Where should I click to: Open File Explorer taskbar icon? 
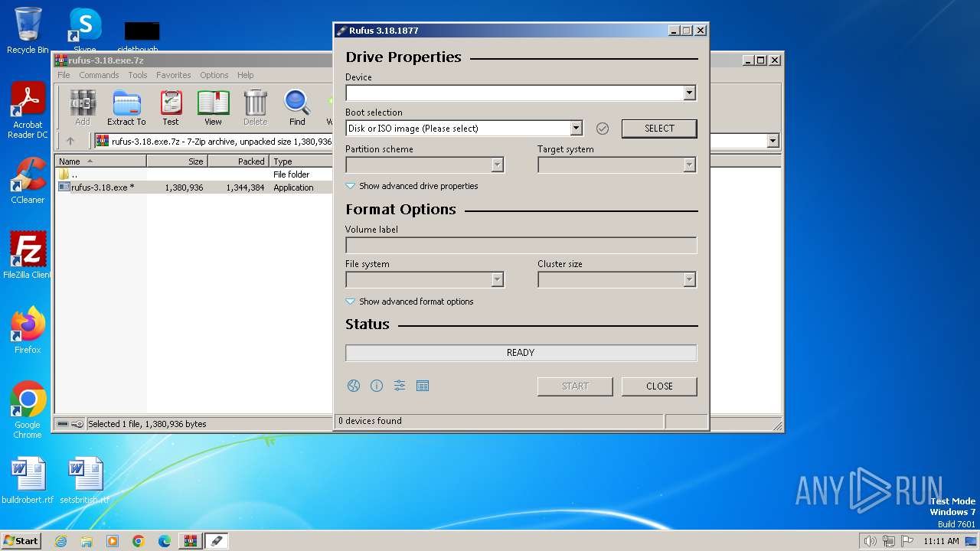(87, 541)
